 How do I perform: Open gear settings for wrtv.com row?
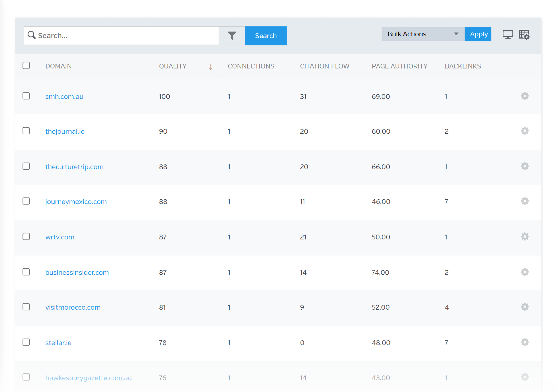tap(524, 237)
